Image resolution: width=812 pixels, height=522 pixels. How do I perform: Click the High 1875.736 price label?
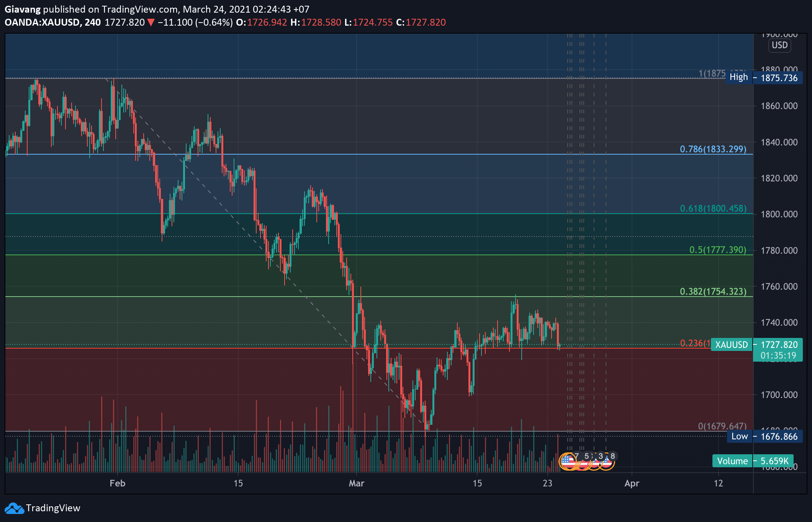(x=764, y=78)
